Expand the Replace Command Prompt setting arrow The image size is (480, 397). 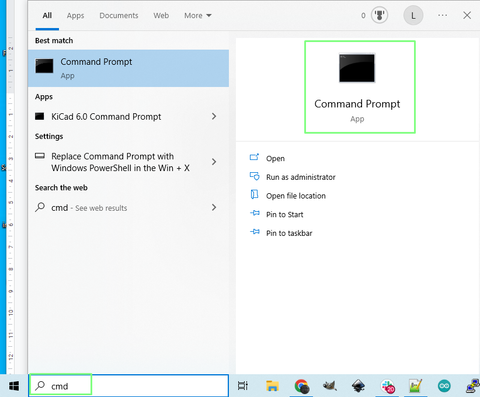pyautogui.click(x=214, y=162)
